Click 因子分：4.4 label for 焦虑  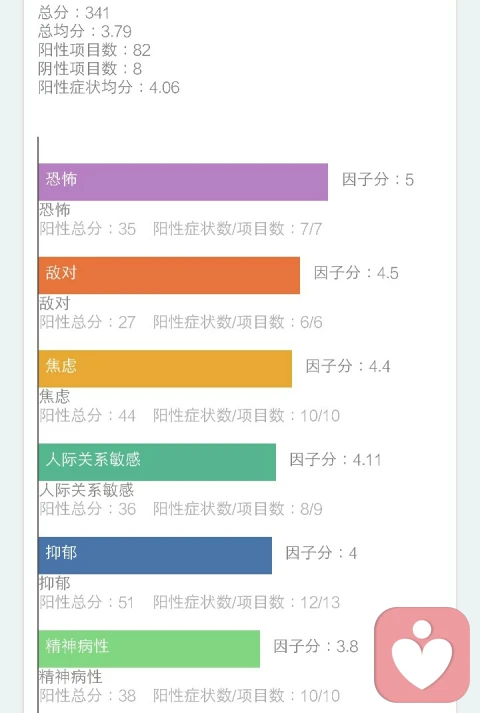coord(348,366)
